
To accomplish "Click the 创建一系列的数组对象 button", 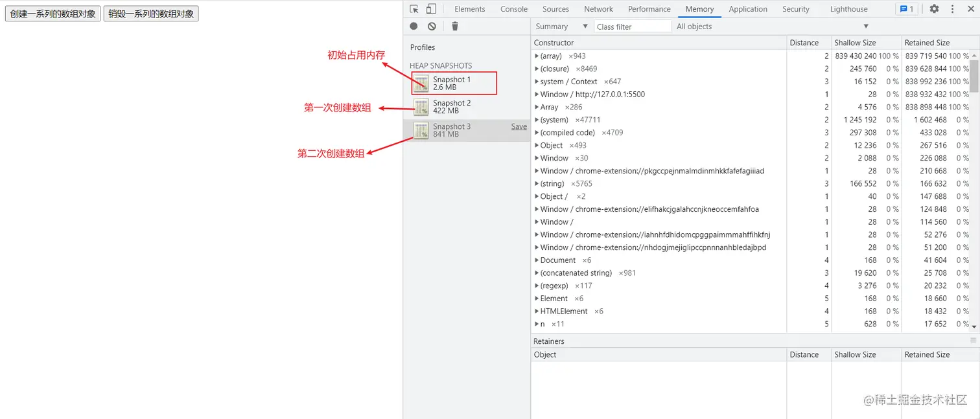I will 53,14.
